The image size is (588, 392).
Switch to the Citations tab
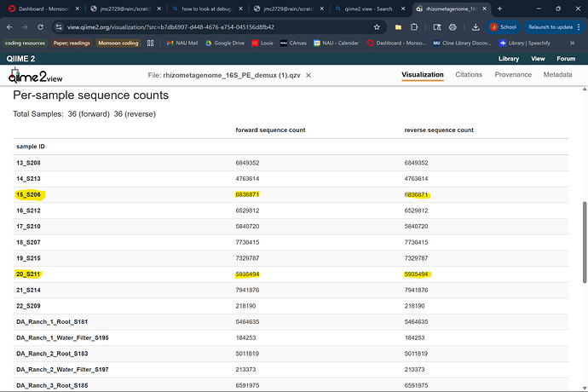click(469, 75)
